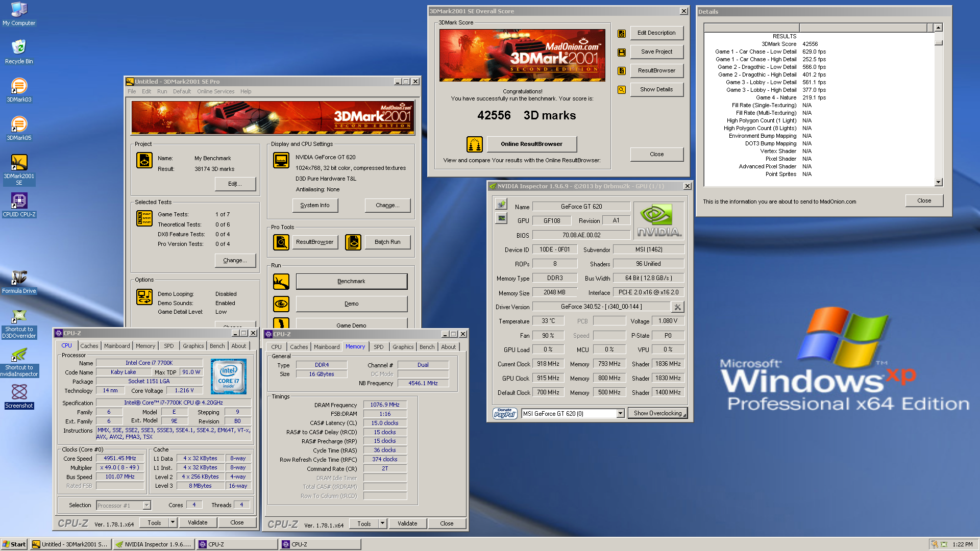
Task: Click the Save Project button
Action: pos(656,52)
